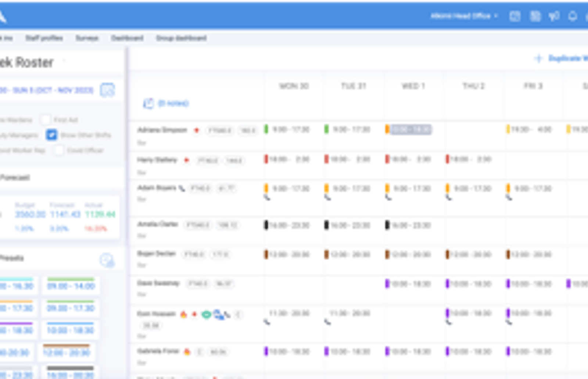Click the blue chat icon in Eoin Hossain row
Viewport: 588px width, 379px height.
[x=219, y=315]
